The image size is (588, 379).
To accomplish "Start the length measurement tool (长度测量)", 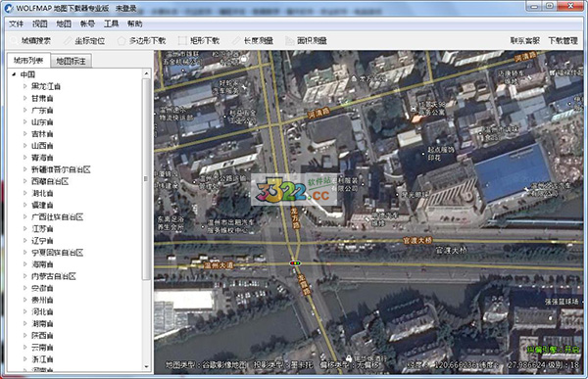I will 253,40.
